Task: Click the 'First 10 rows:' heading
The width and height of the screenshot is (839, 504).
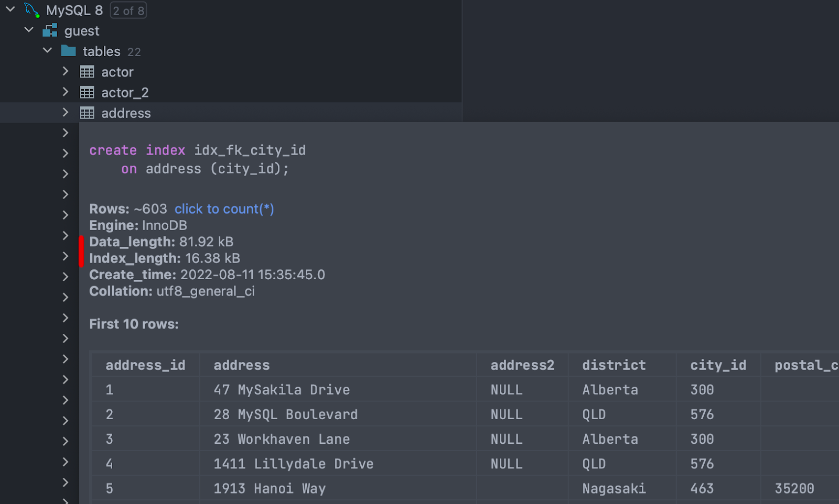Action: (x=134, y=324)
